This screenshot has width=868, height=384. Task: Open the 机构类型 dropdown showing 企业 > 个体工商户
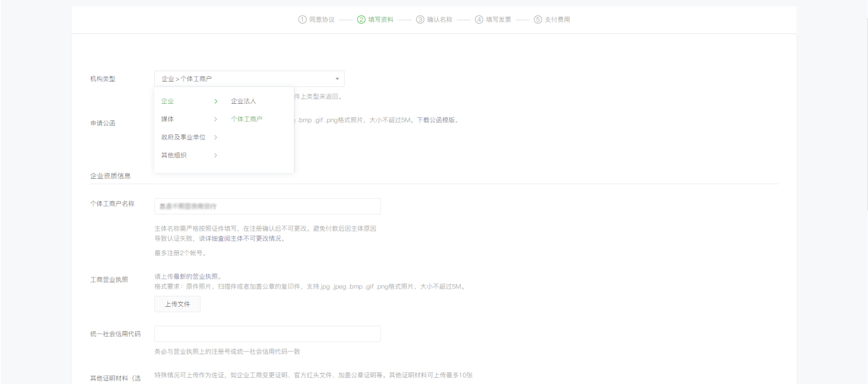(249, 79)
